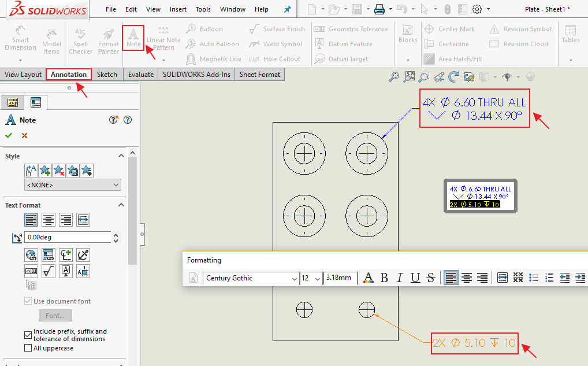Select the Note tool in Annotation toolbar
Viewport: 588px width, 366px height.
tap(133, 38)
